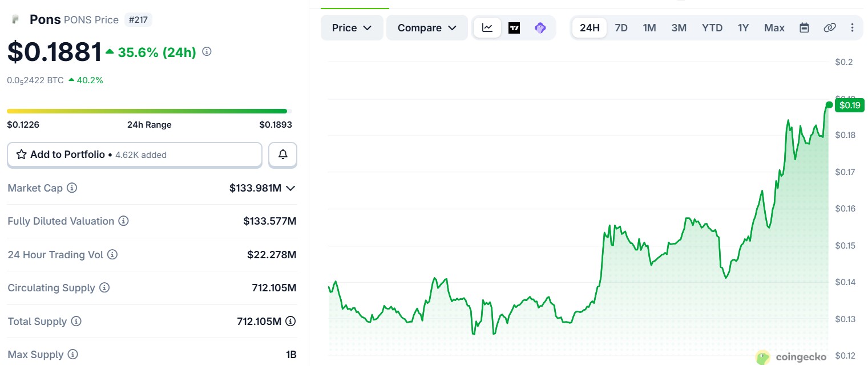
Task: Click the PONS Price label
Action: pos(91,20)
